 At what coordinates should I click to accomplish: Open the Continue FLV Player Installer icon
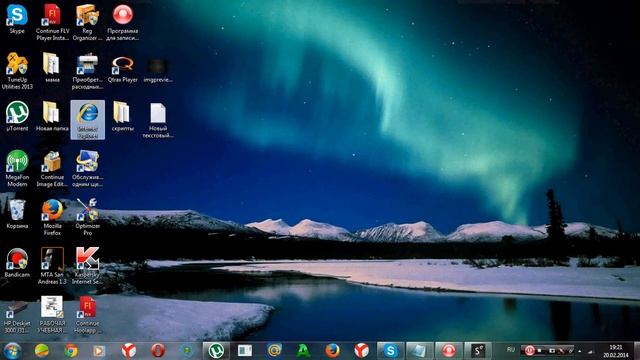point(53,22)
